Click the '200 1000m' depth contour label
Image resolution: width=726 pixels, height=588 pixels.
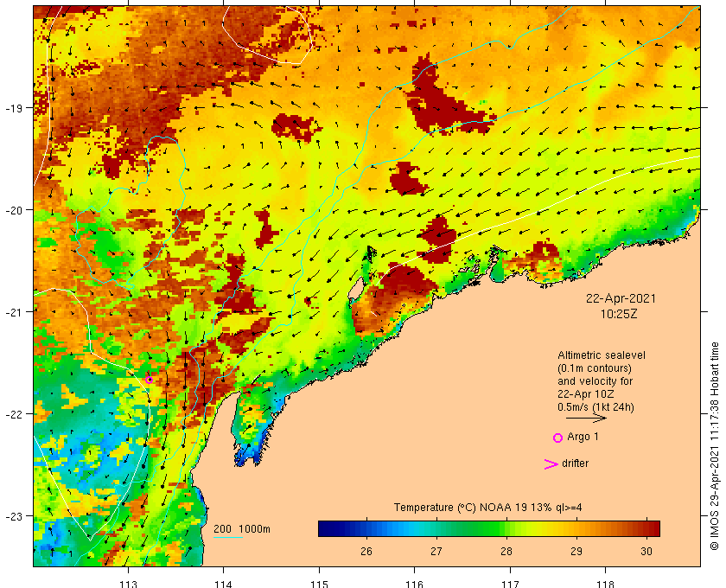tap(242, 529)
